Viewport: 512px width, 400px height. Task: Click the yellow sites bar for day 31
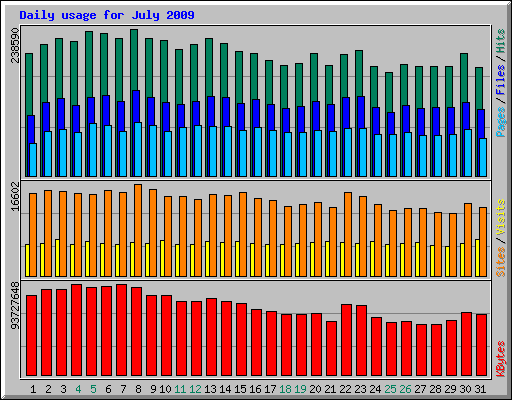pos(477,258)
